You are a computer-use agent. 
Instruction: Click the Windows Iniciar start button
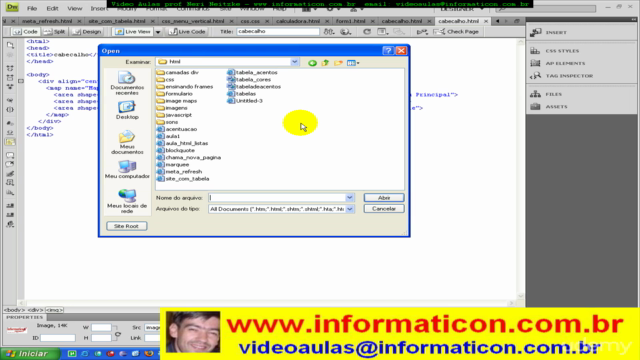click(x=29, y=353)
